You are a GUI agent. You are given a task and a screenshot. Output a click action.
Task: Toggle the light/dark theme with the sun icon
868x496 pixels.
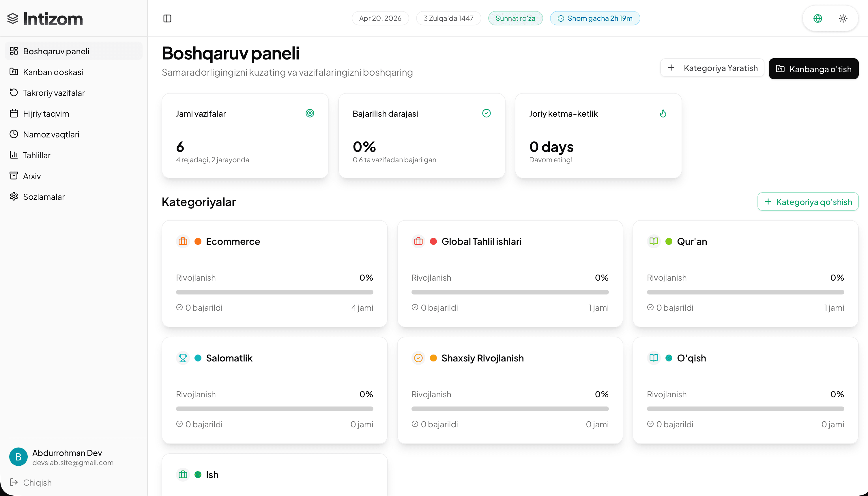(x=843, y=18)
